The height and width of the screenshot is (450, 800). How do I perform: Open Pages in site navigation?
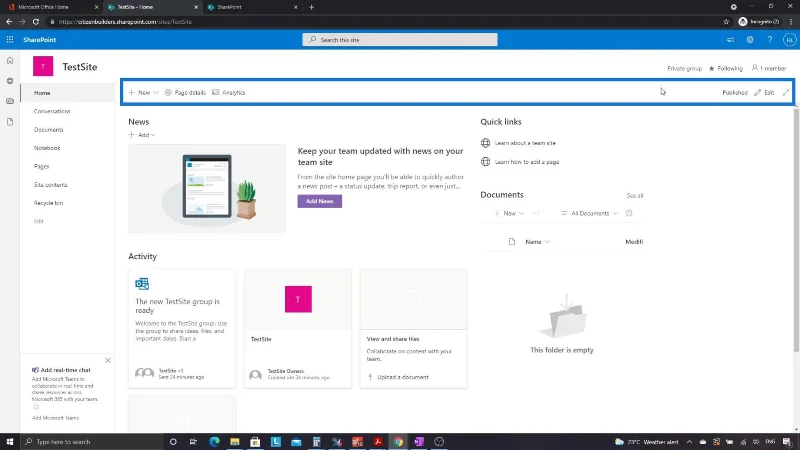click(x=41, y=166)
